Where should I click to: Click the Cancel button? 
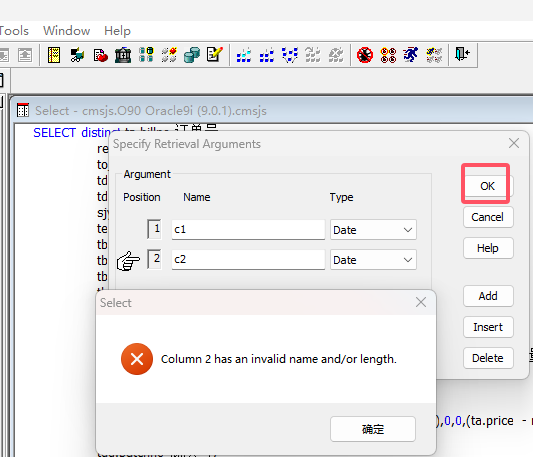pos(488,217)
